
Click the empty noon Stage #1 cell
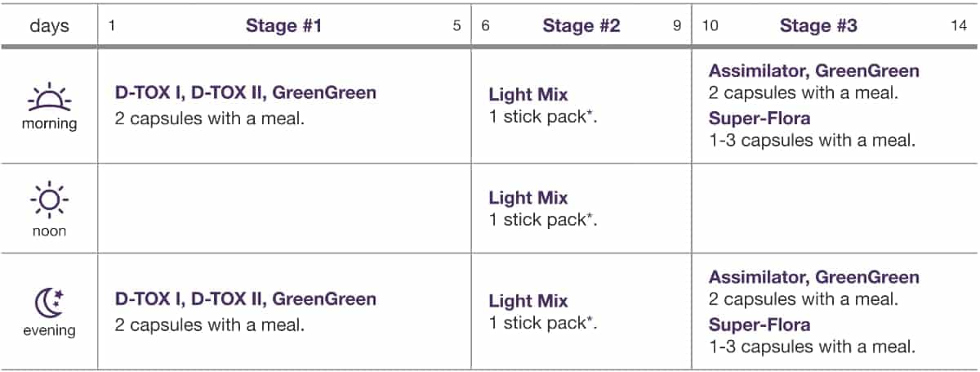pyautogui.click(x=284, y=207)
